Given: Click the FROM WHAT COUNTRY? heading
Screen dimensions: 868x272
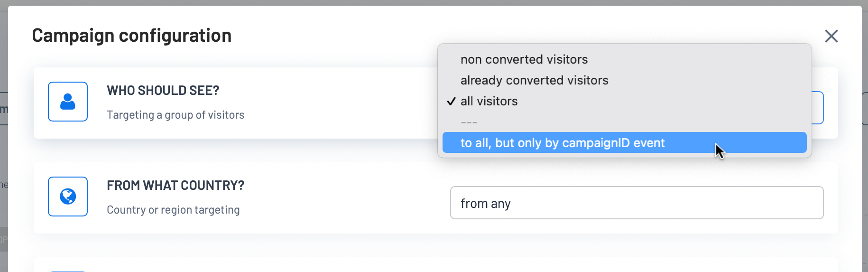Looking at the screenshot, I should point(175,185).
